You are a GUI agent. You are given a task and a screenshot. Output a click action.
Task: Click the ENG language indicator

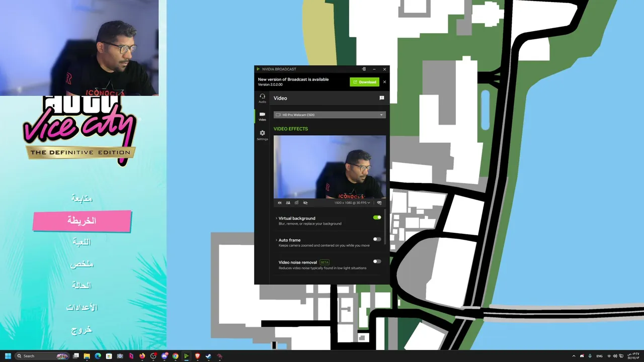(x=600, y=356)
